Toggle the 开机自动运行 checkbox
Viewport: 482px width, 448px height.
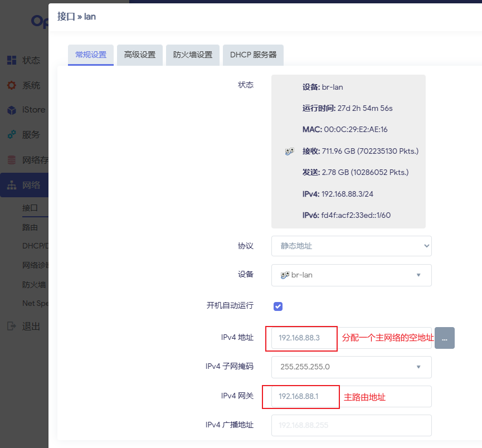click(x=278, y=306)
